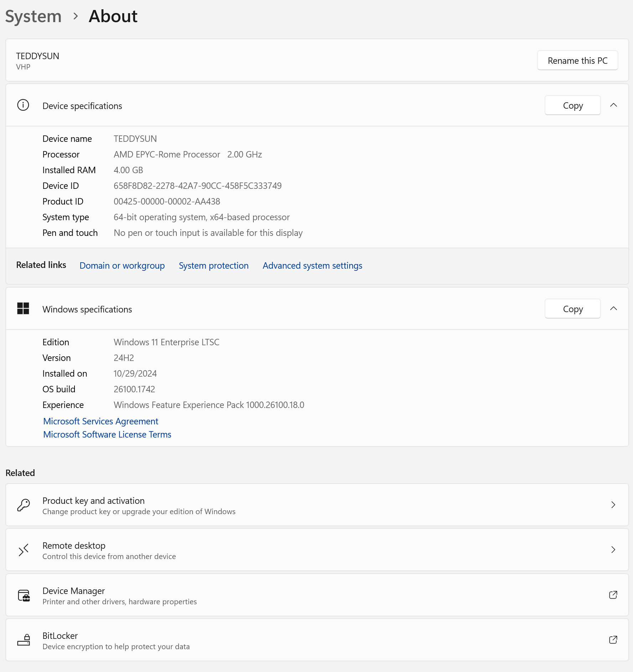Open Advanced system settings link

[312, 266]
